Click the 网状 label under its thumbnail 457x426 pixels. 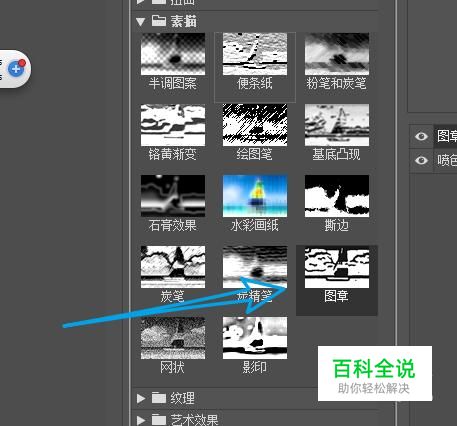coord(172,367)
